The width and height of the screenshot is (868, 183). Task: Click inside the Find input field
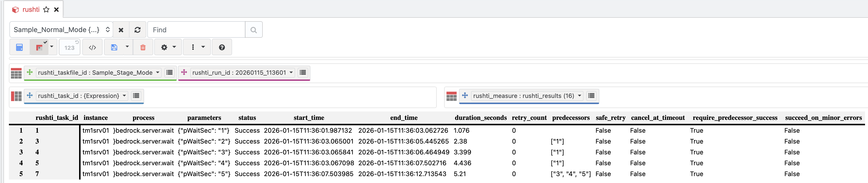tap(196, 30)
